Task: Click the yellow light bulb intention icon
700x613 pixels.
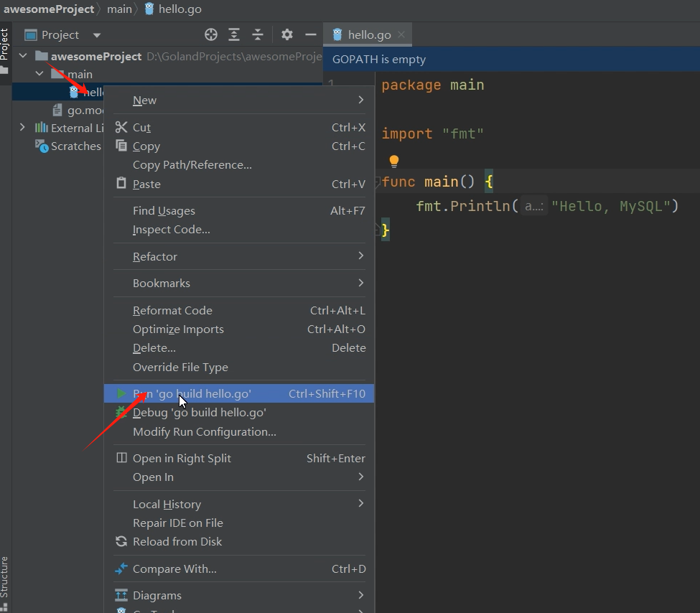Action: (393, 162)
